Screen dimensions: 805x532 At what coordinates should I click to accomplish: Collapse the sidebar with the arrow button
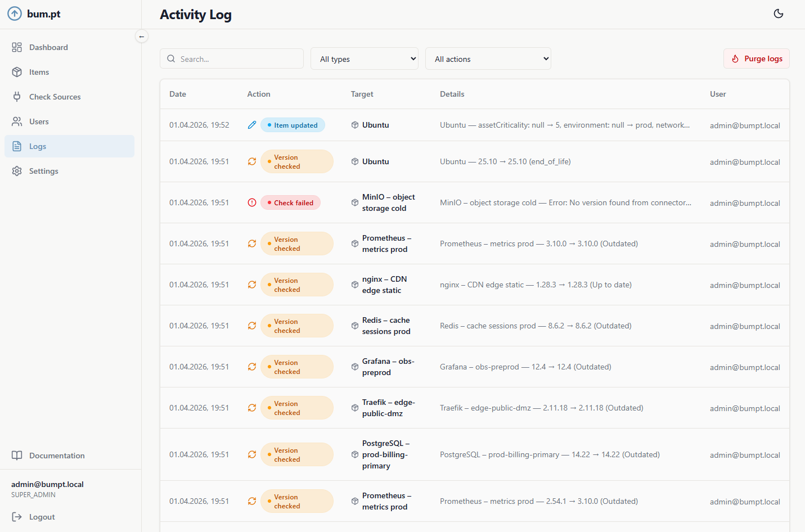pos(142,37)
